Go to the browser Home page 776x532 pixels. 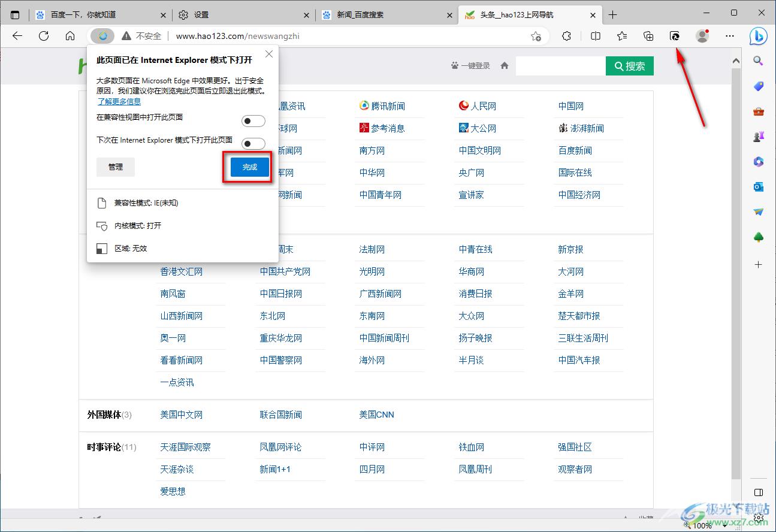pos(70,36)
